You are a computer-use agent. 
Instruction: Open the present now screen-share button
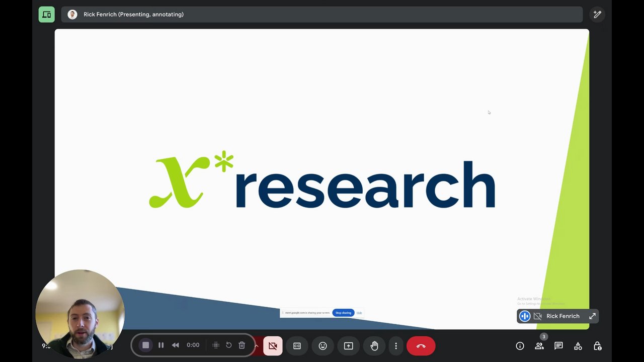click(348, 346)
